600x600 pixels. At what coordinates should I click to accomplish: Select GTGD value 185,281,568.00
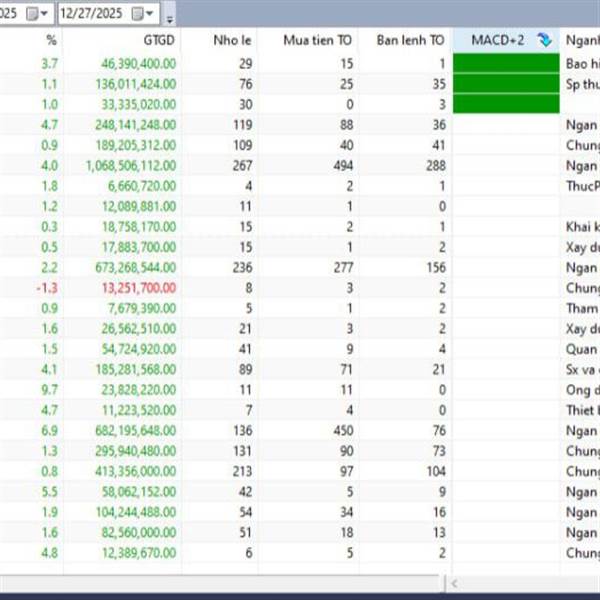coord(136,369)
